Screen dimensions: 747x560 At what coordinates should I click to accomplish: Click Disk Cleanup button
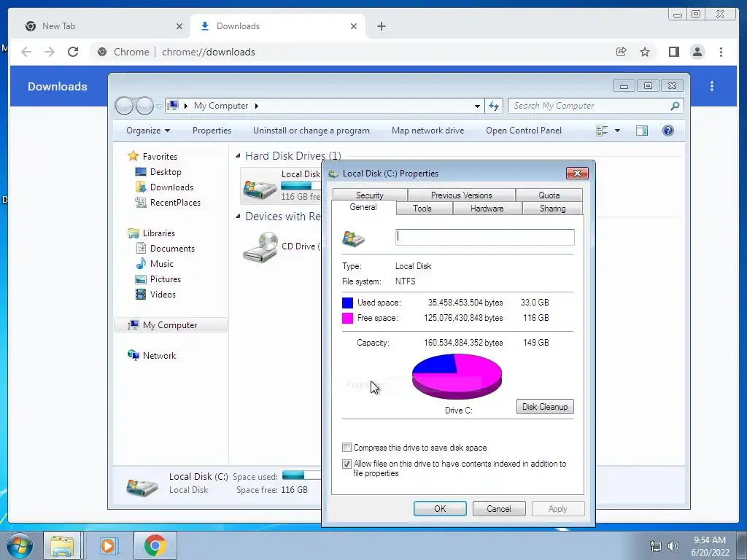[x=545, y=407]
